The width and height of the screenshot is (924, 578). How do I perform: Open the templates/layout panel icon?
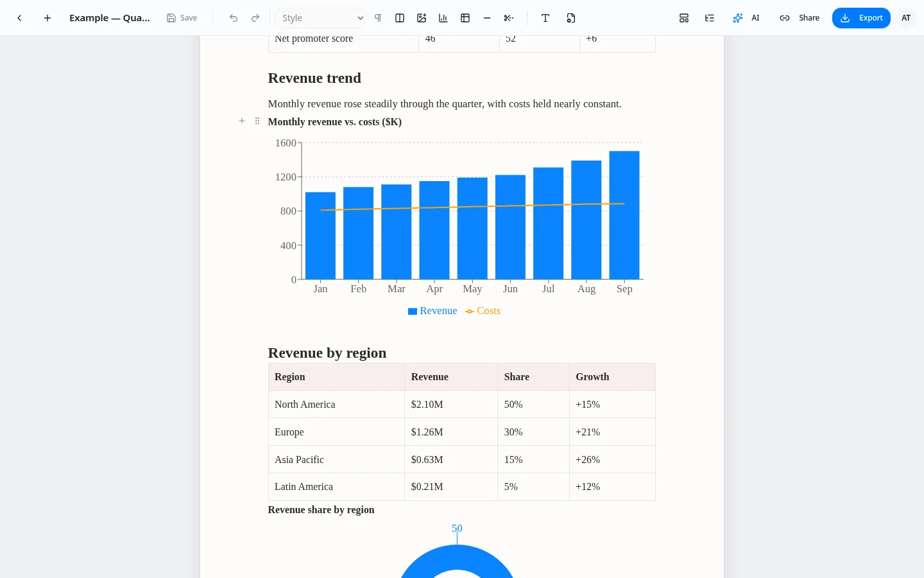click(x=684, y=18)
